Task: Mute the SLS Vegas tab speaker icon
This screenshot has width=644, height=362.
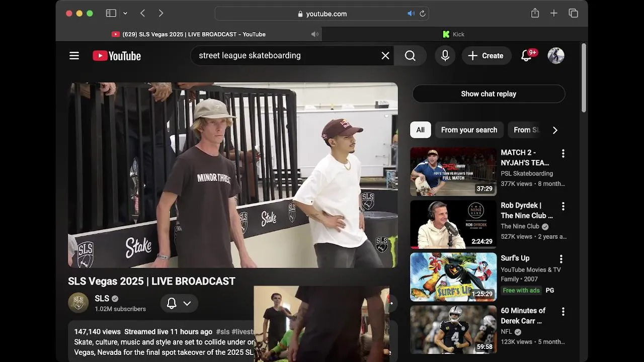Action: coord(315,34)
